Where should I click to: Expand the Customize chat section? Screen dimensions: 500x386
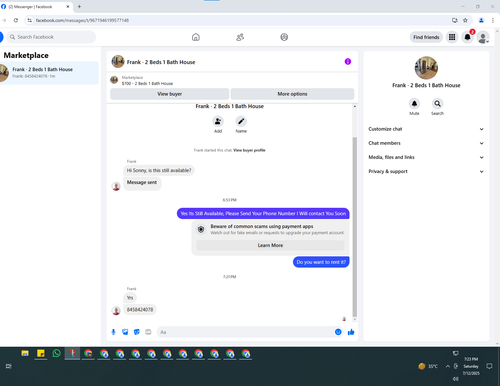[426, 129]
